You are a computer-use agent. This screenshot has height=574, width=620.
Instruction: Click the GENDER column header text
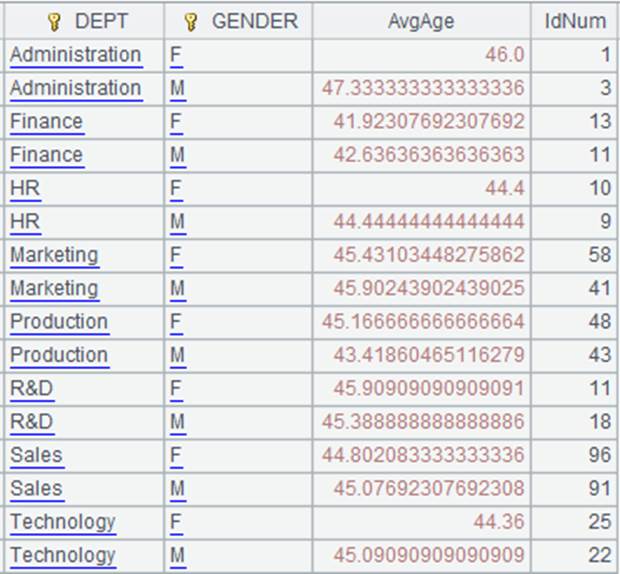point(255,21)
